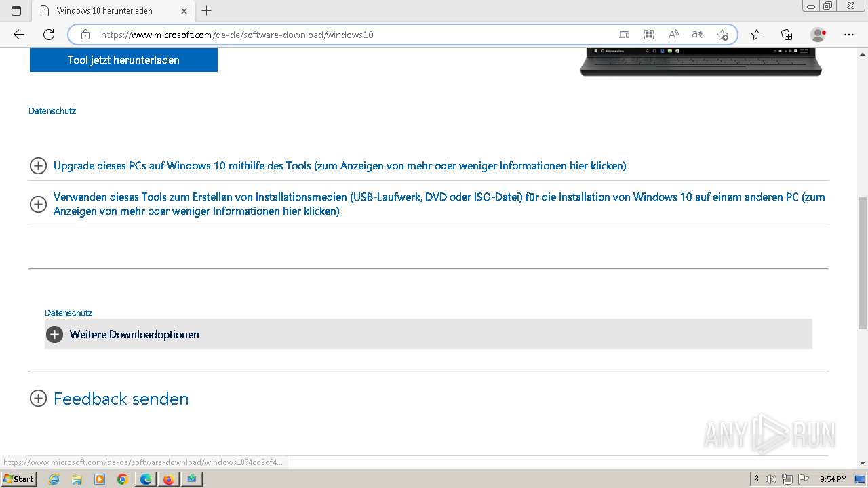Open the Collections panel
Image resolution: width=868 pixels, height=488 pixels.
pyautogui.click(x=787, y=35)
